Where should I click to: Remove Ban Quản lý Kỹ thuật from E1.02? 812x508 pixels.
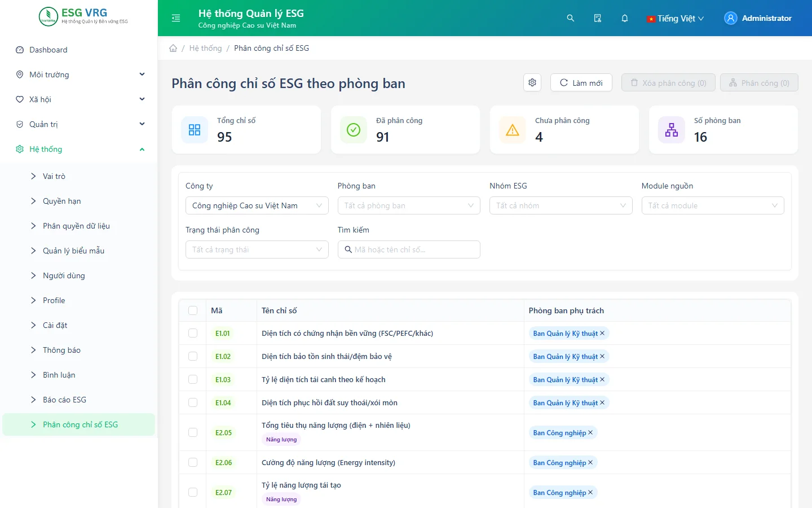click(602, 356)
